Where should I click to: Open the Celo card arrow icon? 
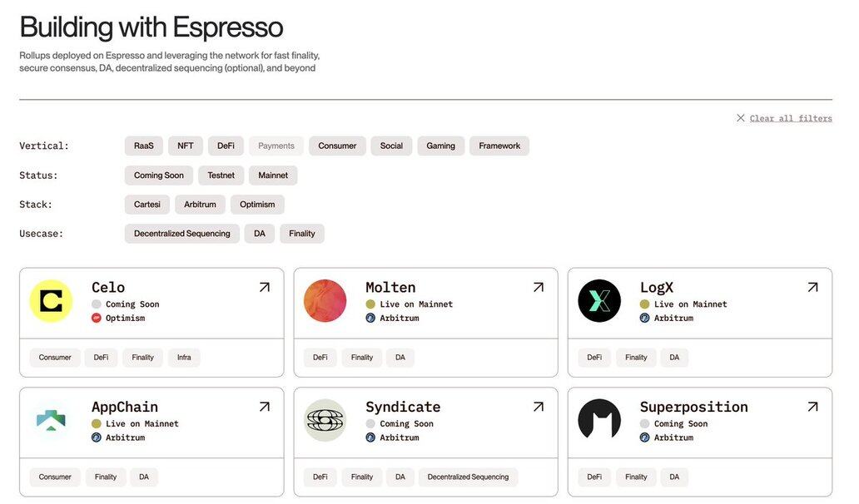coord(264,288)
